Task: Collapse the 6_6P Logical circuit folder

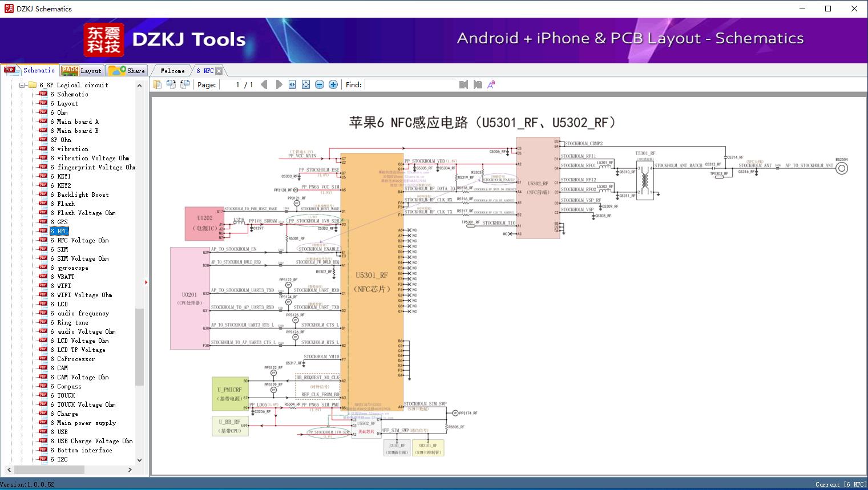Action: 22,85
